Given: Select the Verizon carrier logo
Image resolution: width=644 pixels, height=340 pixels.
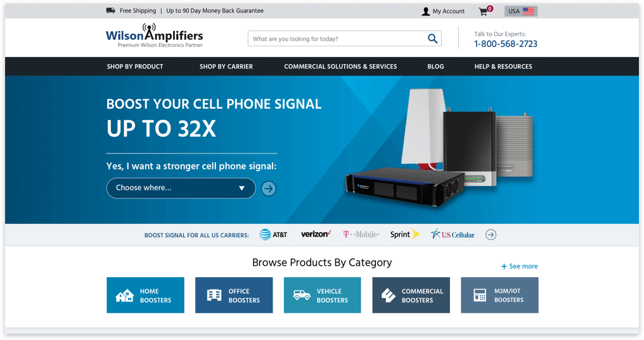Looking at the screenshot, I should (x=316, y=234).
